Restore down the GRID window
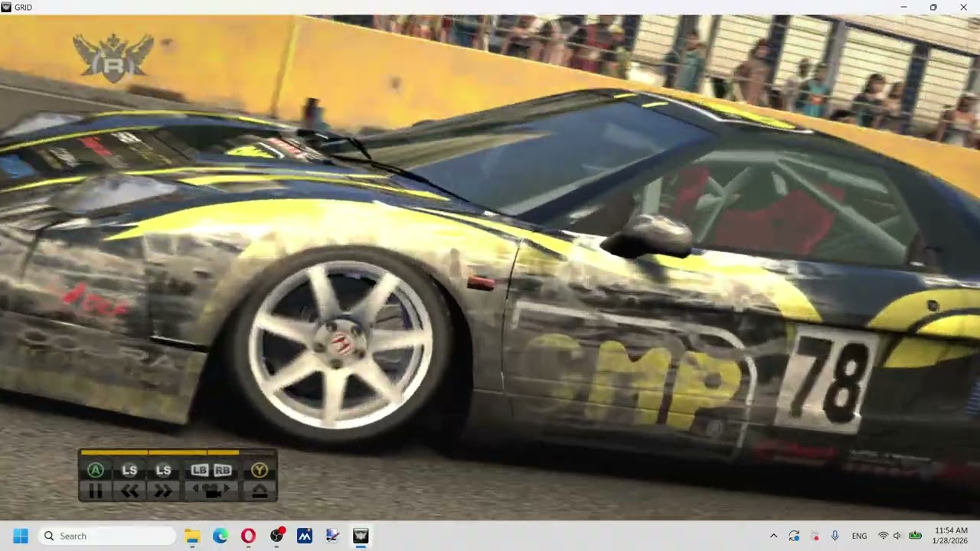This screenshot has width=980, height=551. [933, 7]
